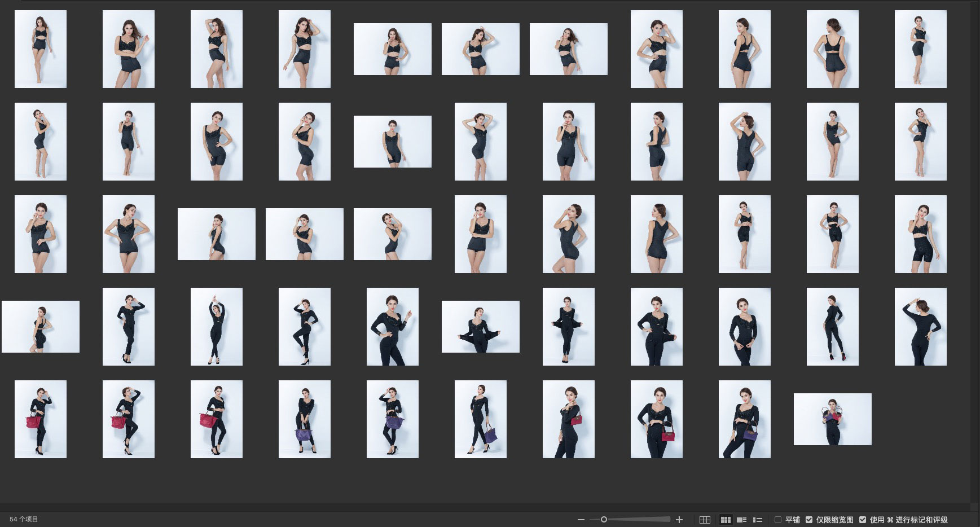Pick thumbnail with arms raised overhead in full-length suit
Screen dimensions: 980x527
click(x=217, y=327)
